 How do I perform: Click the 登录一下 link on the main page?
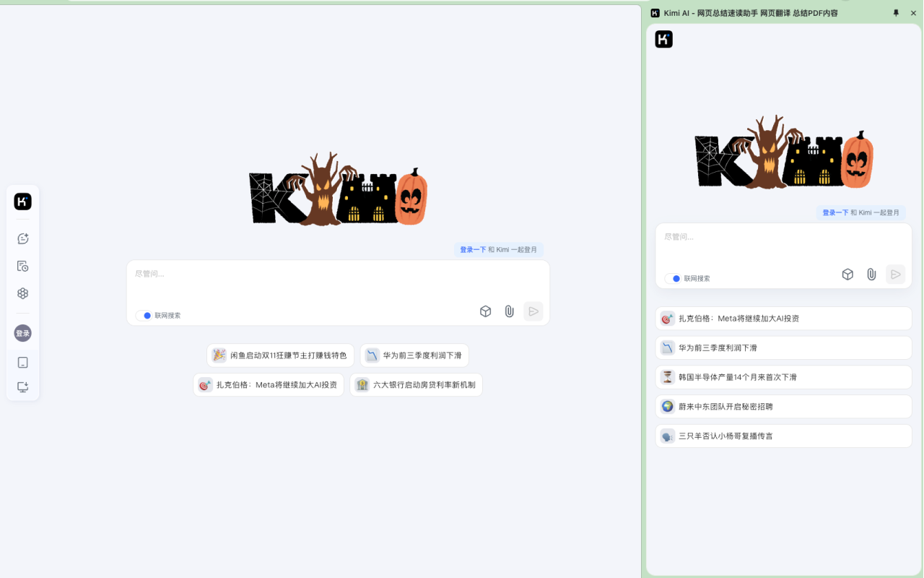[x=473, y=249]
